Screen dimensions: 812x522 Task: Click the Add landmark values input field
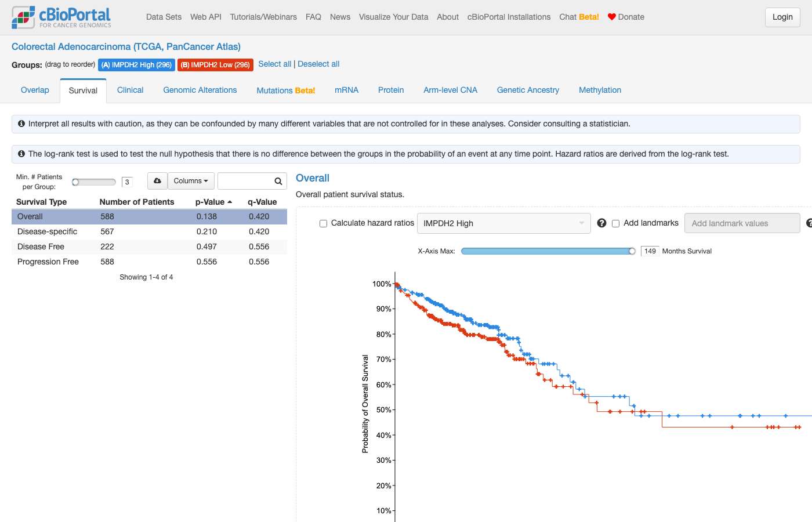pyautogui.click(x=742, y=223)
